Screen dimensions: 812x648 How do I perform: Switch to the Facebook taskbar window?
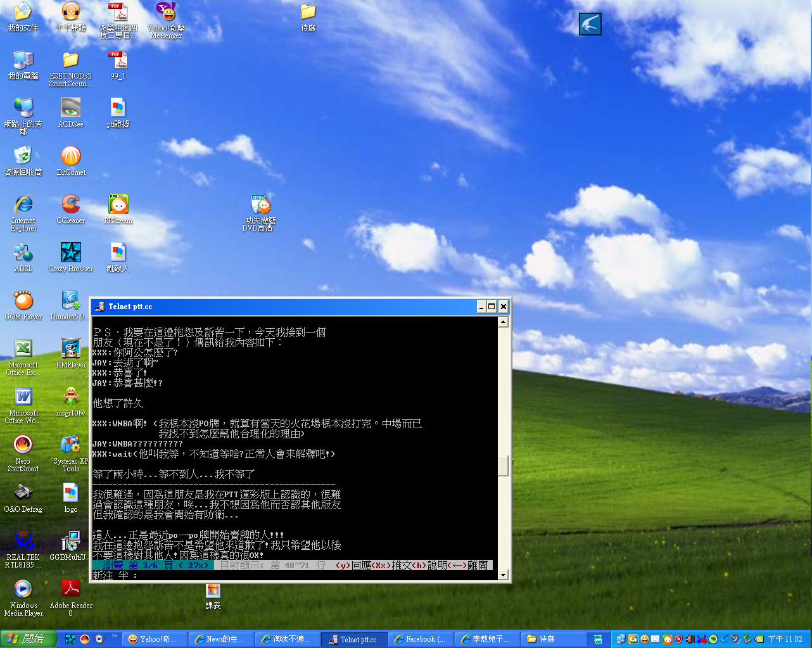(420, 639)
